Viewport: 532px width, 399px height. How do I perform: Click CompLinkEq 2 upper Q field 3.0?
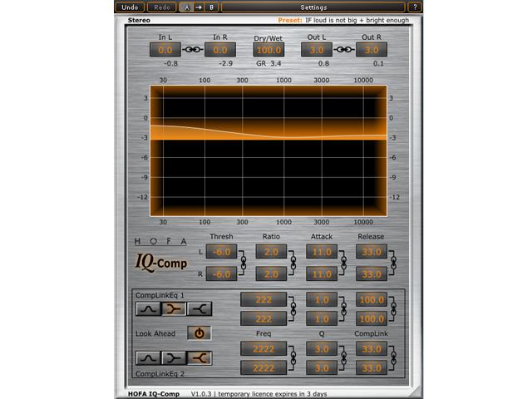coord(322,349)
